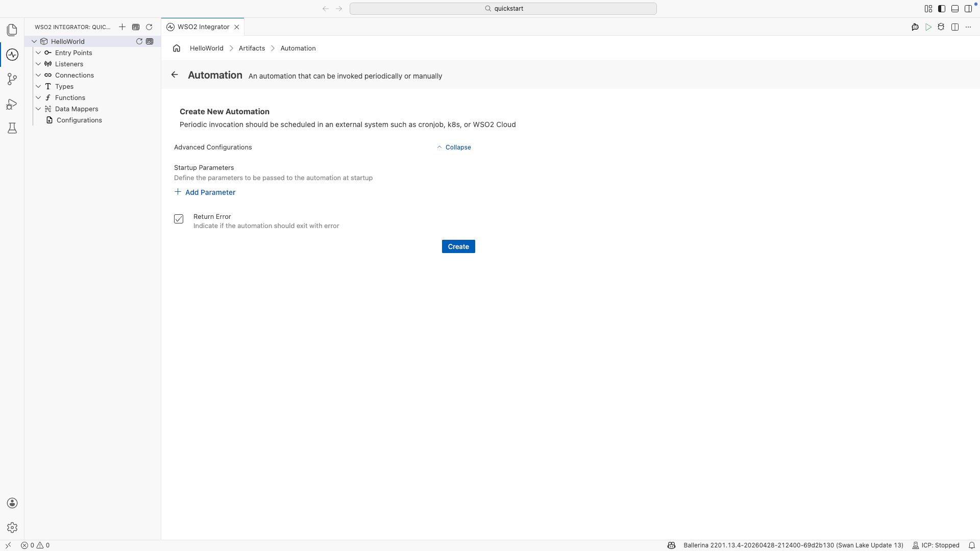Click the quickstart command center search box
Image resolution: width=980 pixels, height=551 pixels.
503,9
